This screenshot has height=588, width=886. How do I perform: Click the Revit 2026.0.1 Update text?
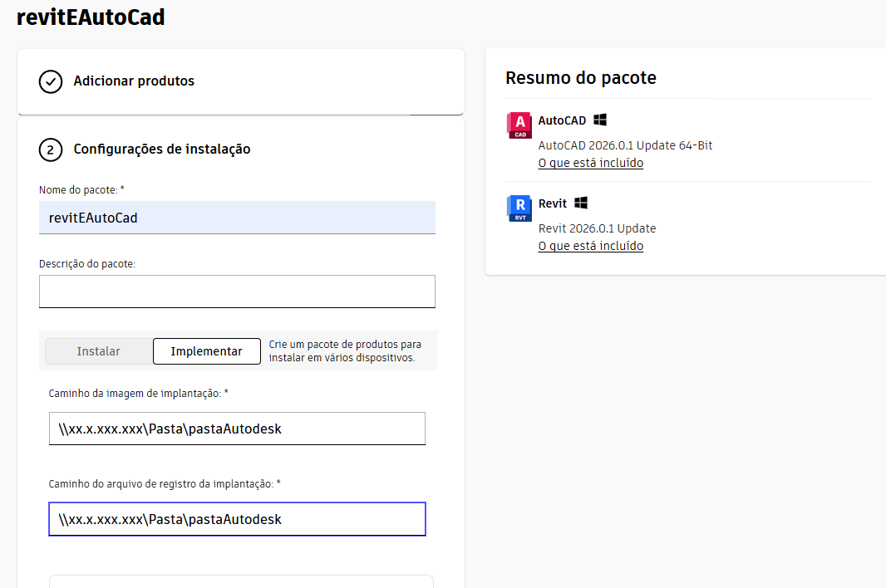598,228
